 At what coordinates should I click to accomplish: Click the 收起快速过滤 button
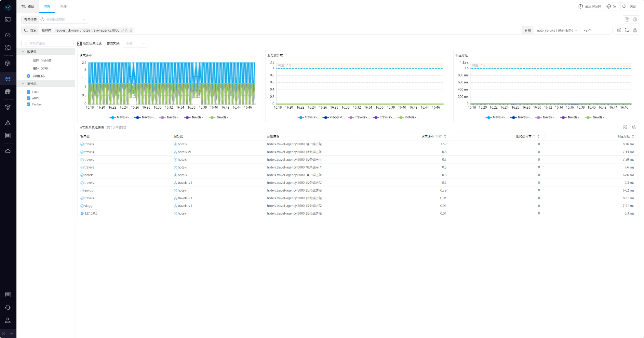89,44
